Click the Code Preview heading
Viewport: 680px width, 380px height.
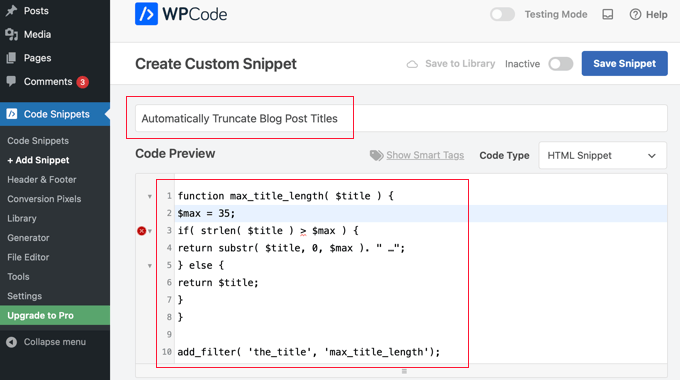[175, 154]
